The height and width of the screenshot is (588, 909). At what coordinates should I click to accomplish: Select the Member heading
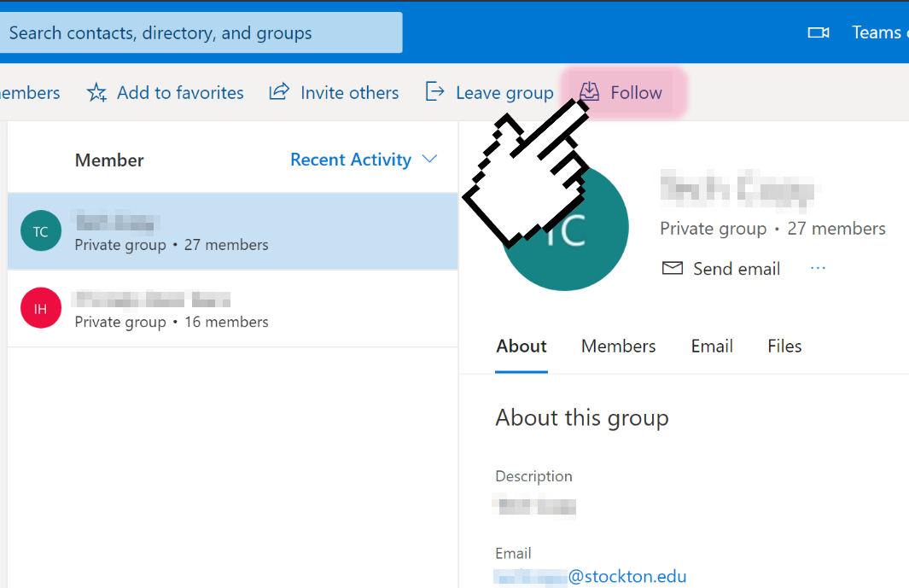[x=109, y=160]
